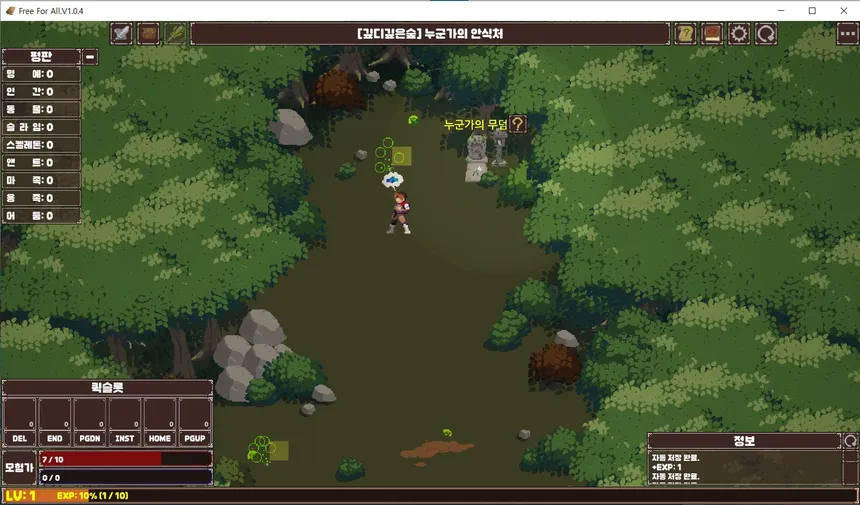This screenshot has width=860, height=505.
Task: Click the stone grave statue
Action: [x=477, y=157]
